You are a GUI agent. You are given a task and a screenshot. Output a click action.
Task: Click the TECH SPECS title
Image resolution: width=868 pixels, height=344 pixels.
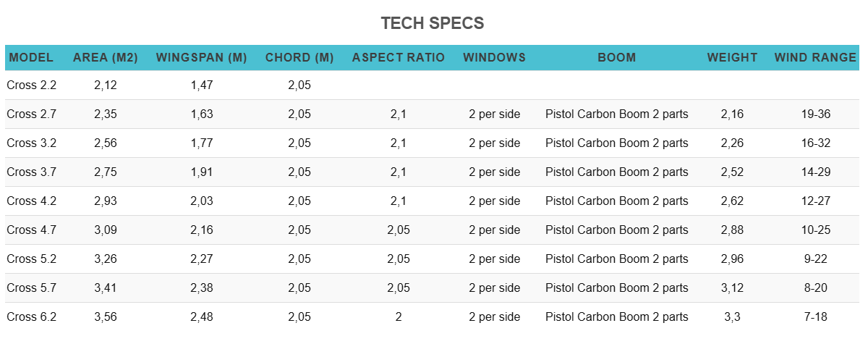pyautogui.click(x=433, y=23)
